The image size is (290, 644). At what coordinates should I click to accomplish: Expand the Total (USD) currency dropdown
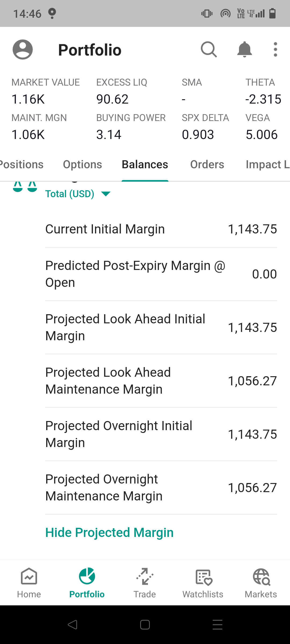tap(78, 194)
